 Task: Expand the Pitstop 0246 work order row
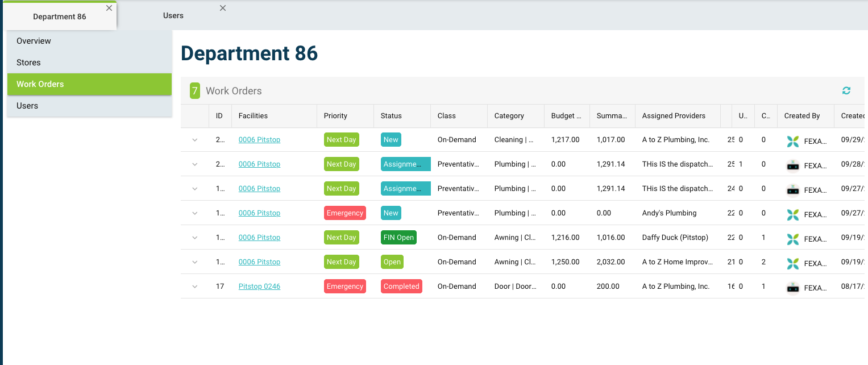[195, 287]
